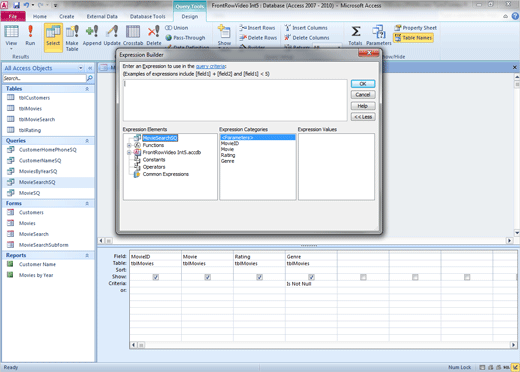Toggle the Show checkbox for MovieID
This screenshot has width=520, height=372.
pos(156,277)
